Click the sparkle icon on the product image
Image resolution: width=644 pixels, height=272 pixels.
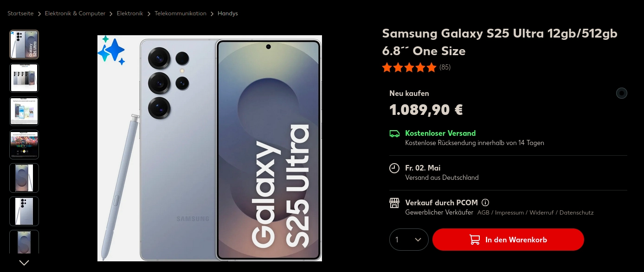112,50
